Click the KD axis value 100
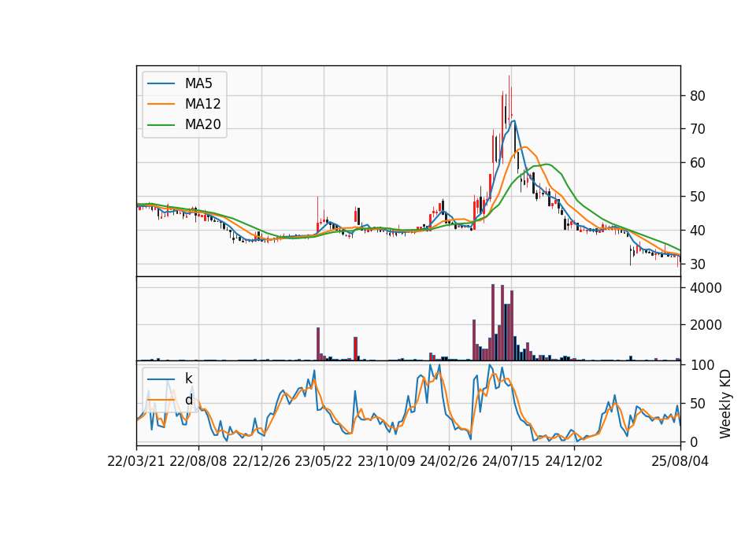The image size is (756, 543). [702, 365]
